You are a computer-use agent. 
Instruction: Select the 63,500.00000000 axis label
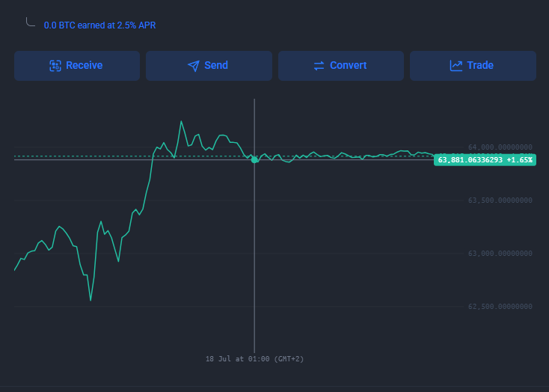coord(500,200)
